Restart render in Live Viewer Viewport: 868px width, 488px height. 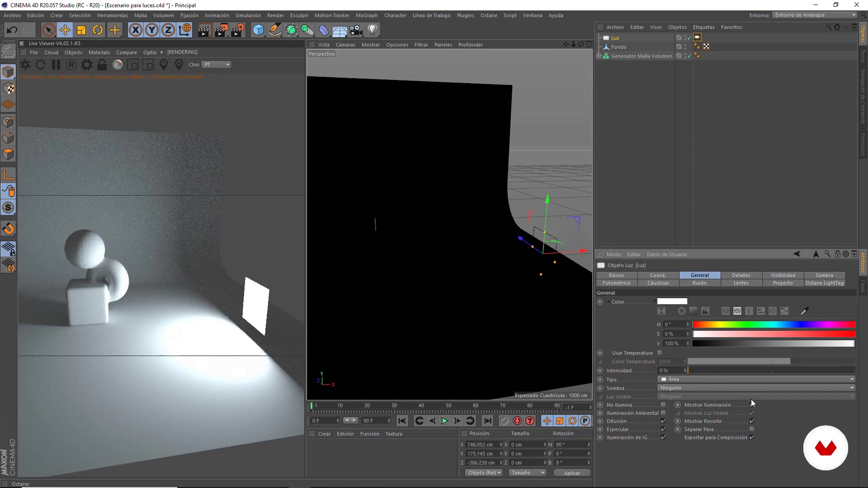[x=40, y=65]
